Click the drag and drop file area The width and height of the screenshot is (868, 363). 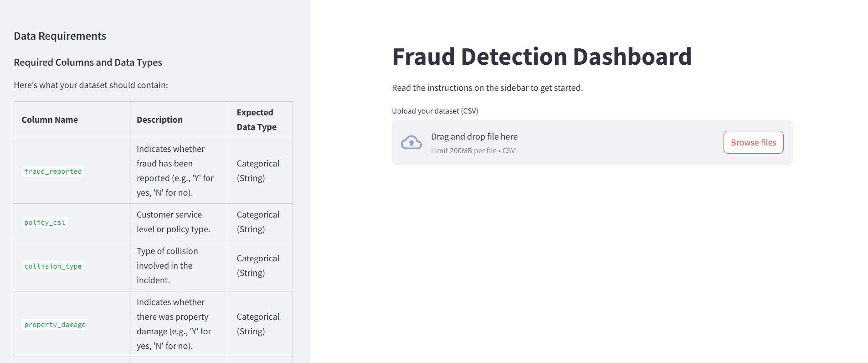(x=592, y=142)
